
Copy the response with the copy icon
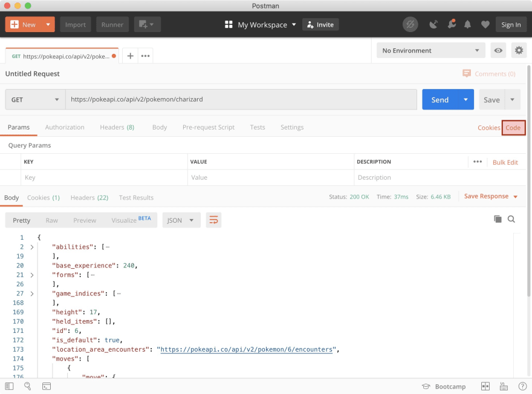click(x=498, y=219)
